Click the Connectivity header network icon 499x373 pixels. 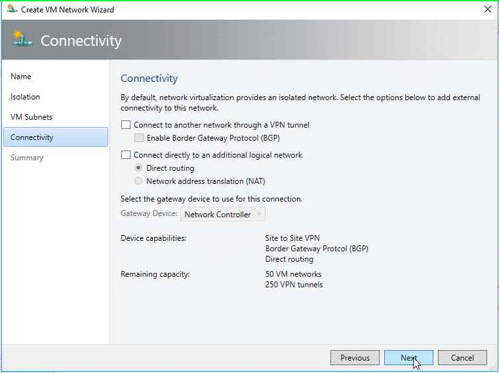[22, 39]
